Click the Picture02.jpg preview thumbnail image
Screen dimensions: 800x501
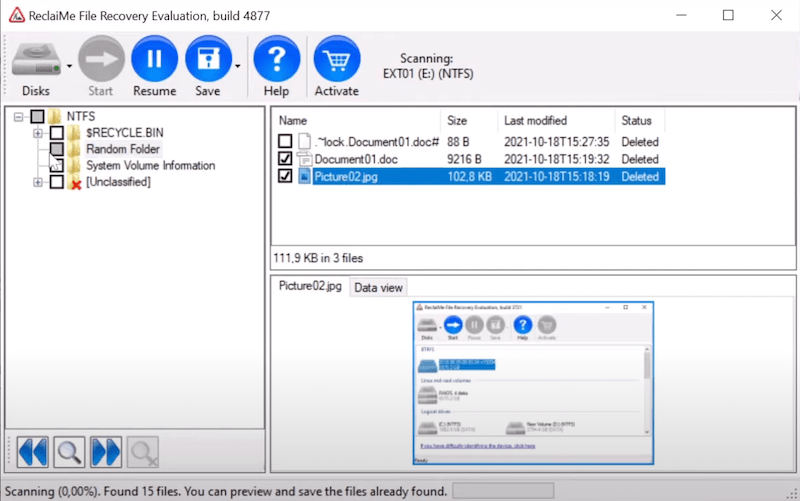(x=533, y=383)
